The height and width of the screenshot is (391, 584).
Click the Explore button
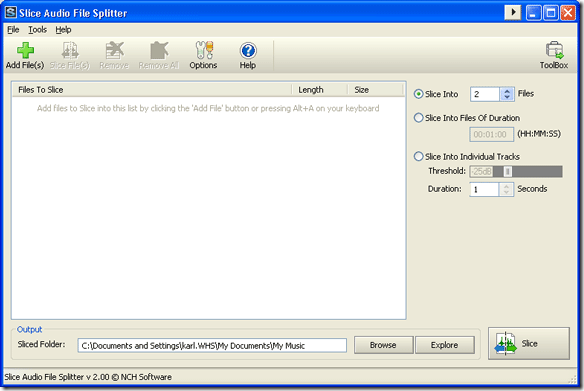coord(444,345)
